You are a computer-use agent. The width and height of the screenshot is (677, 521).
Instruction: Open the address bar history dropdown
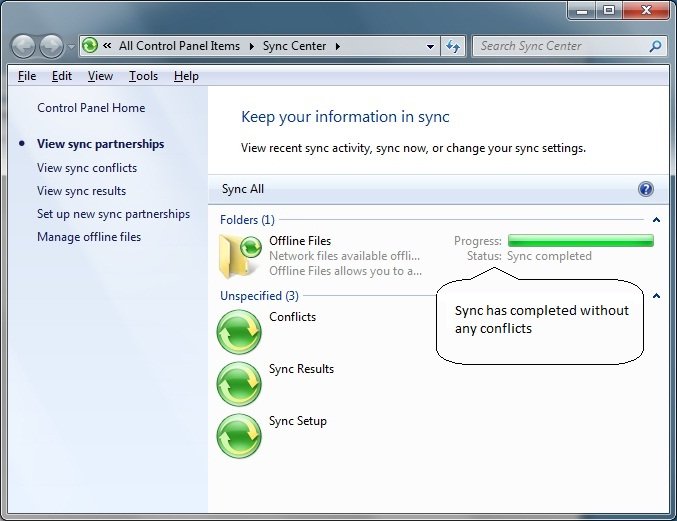click(x=430, y=46)
